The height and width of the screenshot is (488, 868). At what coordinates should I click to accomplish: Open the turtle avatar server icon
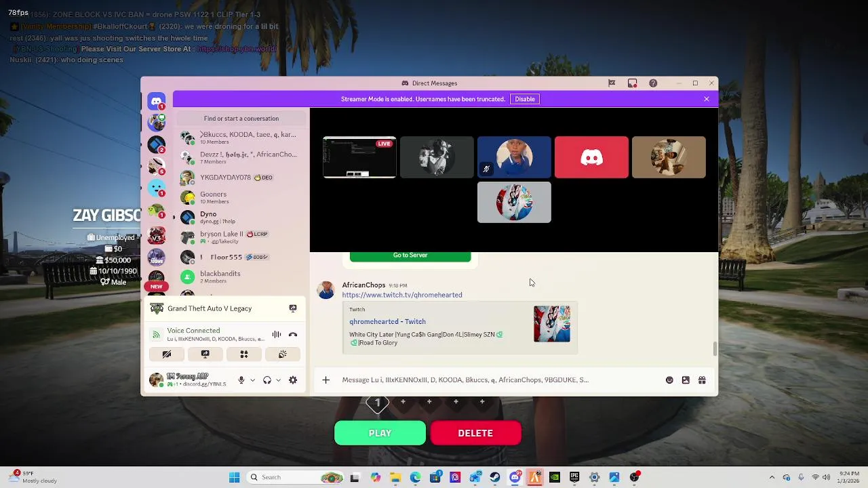[157, 211]
